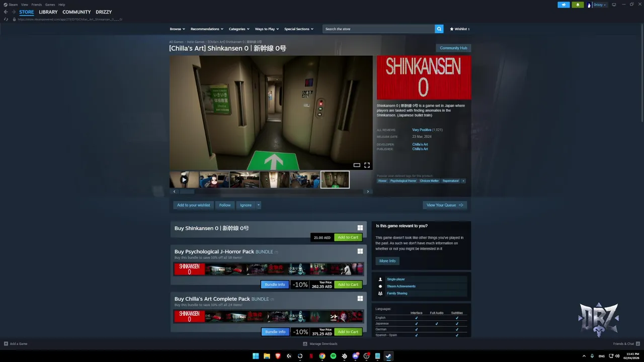Open Friends & Chat panel

click(x=625, y=344)
